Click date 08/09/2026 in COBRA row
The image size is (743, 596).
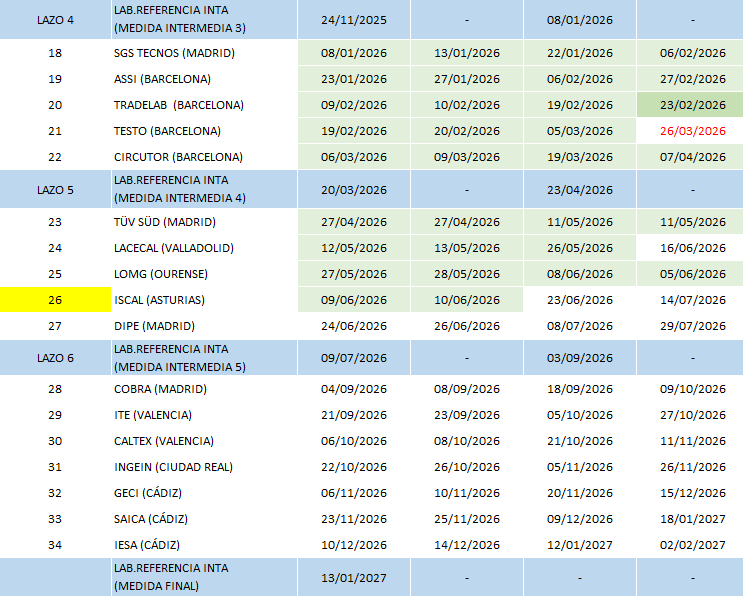pos(467,389)
